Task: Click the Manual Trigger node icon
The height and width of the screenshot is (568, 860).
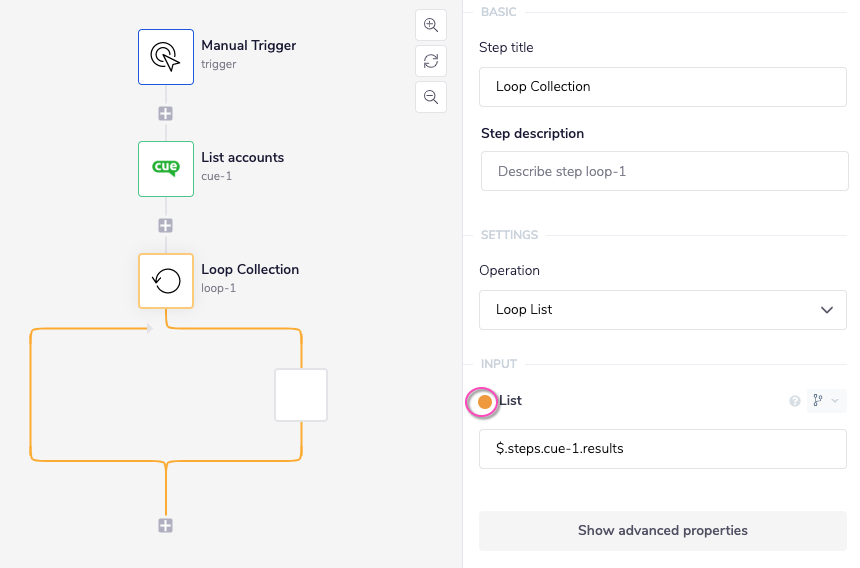Action: click(166, 56)
